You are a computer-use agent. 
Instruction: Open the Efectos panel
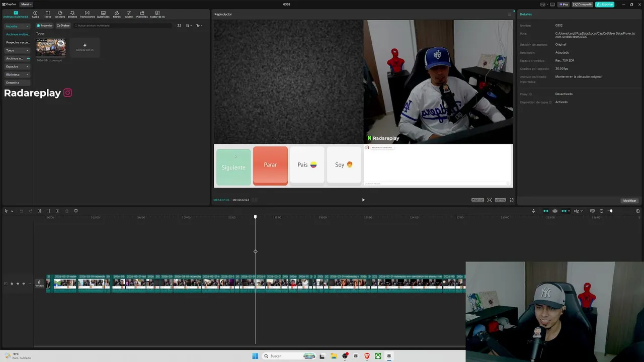(x=72, y=14)
